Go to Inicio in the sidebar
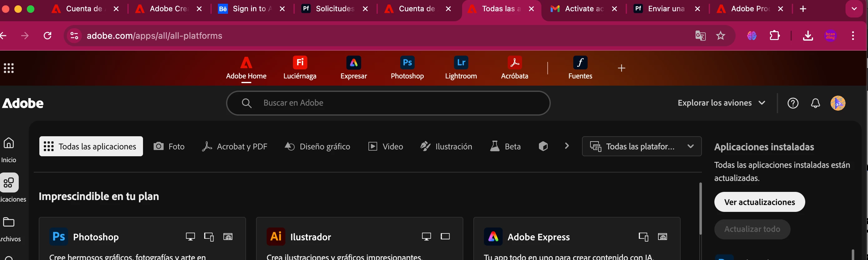 9,150
